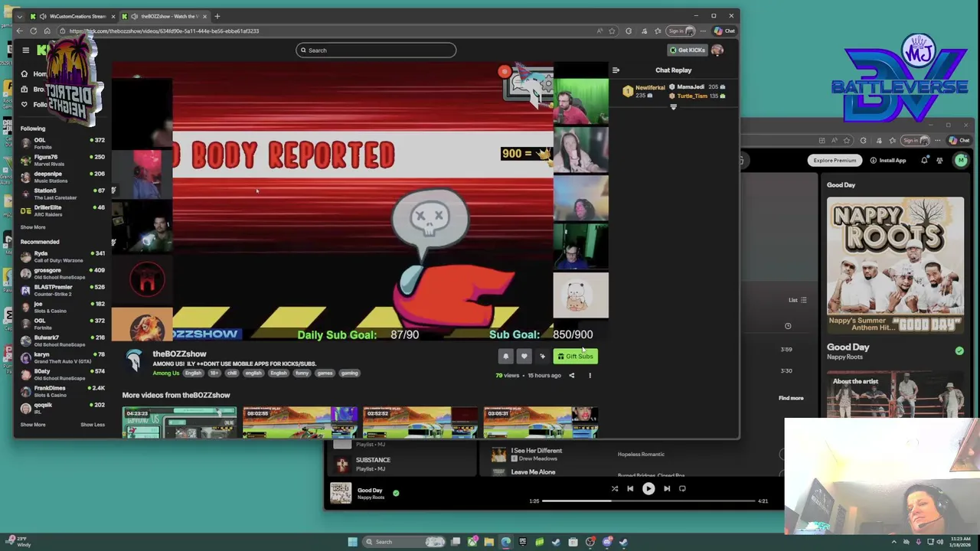Click green saved check beside Good Day
This screenshot has width=980, height=551.
[x=396, y=494]
